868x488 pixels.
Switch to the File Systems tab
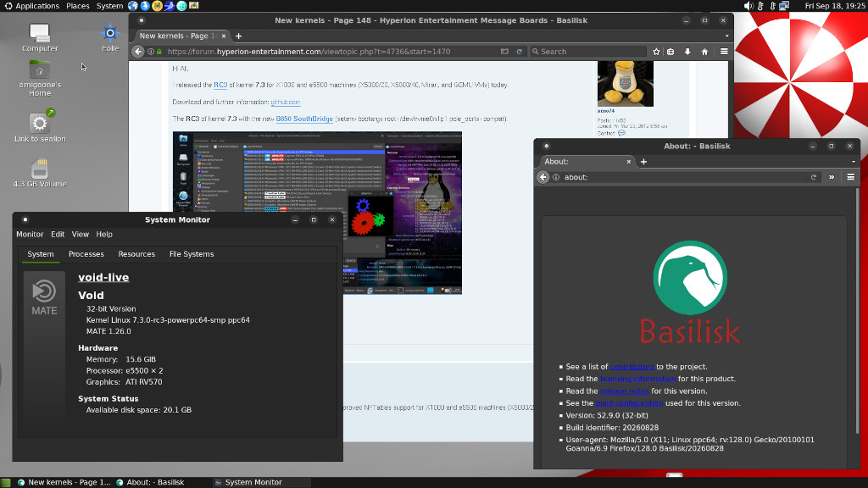[x=192, y=254]
